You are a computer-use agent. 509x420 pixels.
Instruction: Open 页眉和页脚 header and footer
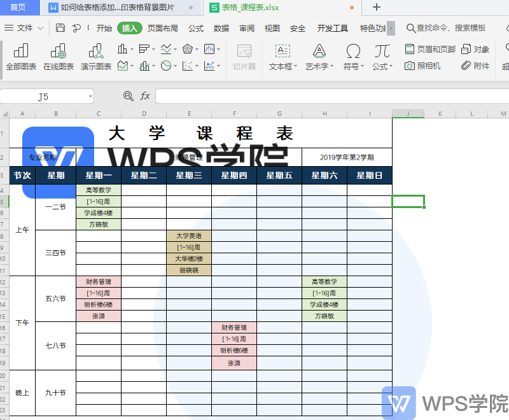click(430, 50)
